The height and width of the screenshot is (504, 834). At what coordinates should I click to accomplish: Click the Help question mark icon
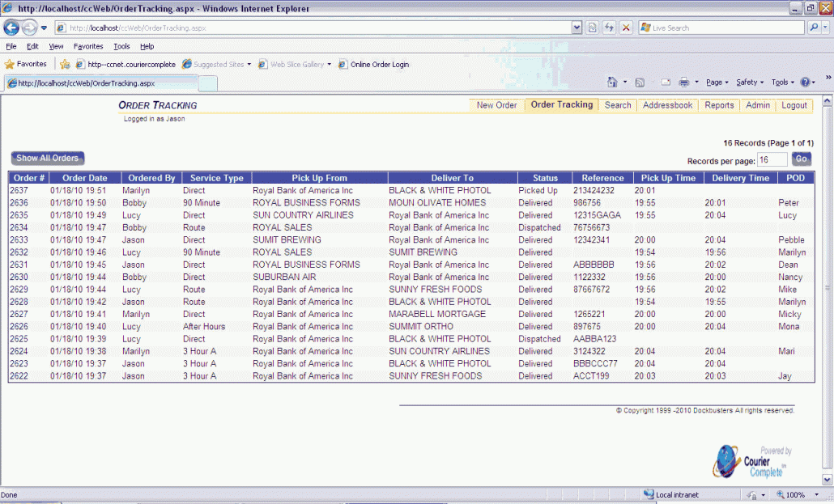806,83
